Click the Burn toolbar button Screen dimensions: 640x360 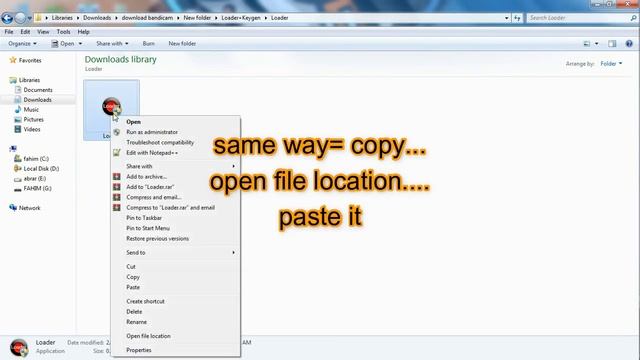(149, 44)
